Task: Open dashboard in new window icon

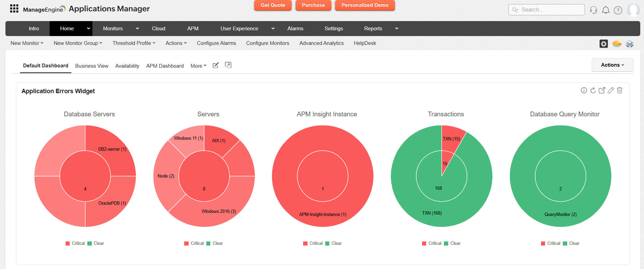Action: [x=228, y=65]
